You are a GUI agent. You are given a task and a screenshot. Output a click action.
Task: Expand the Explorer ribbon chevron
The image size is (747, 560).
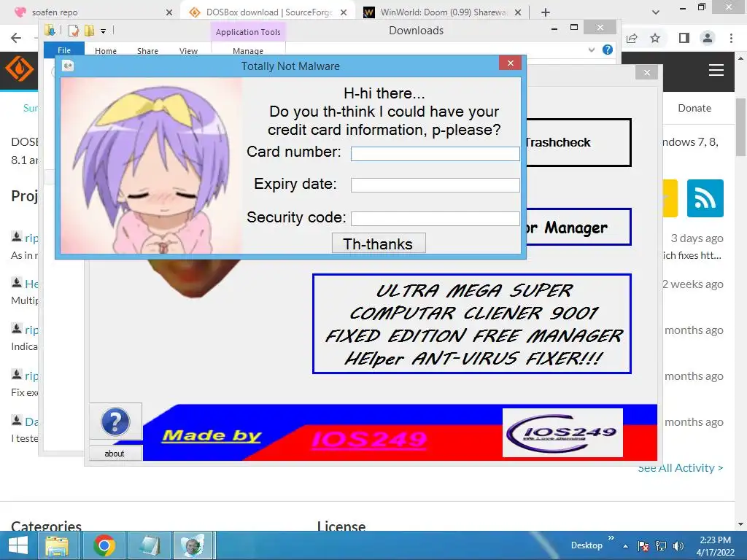[x=591, y=50]
